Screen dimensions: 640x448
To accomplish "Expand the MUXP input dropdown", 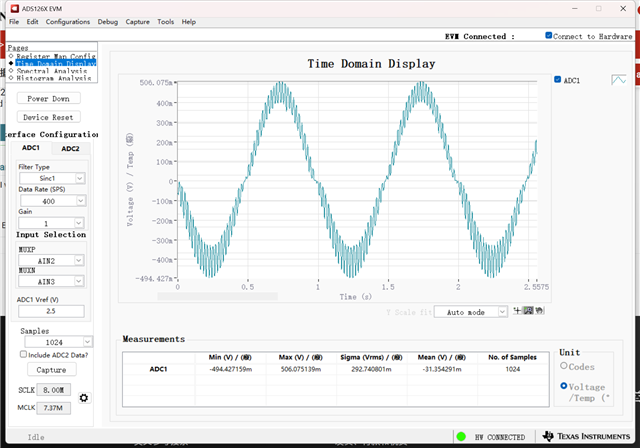I will click(79, 260).
